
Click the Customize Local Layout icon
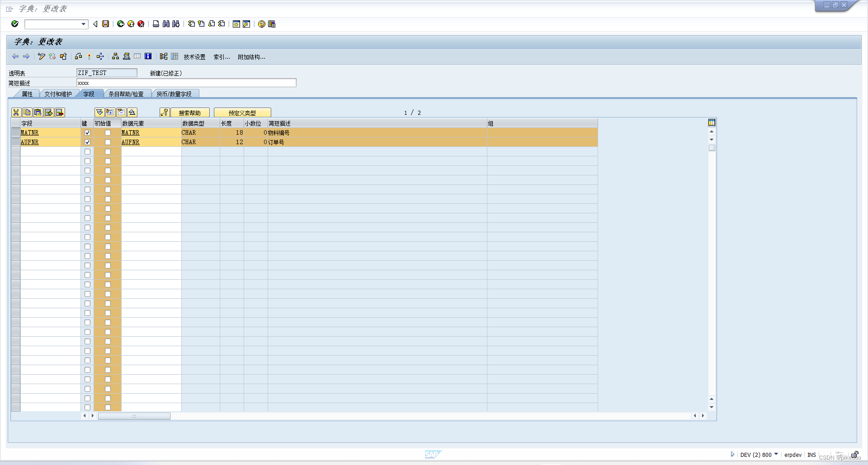(272, 24)
